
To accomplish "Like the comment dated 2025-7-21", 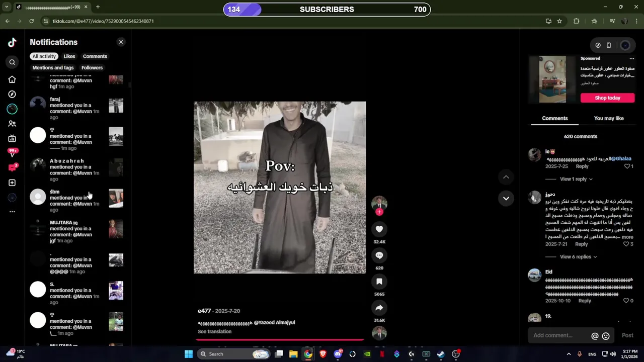I will point(626,244).
